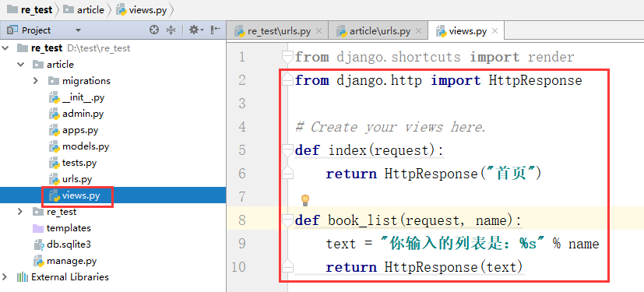
Task: Click the '# Create your views here.' comment
Action: pos(390,128)
